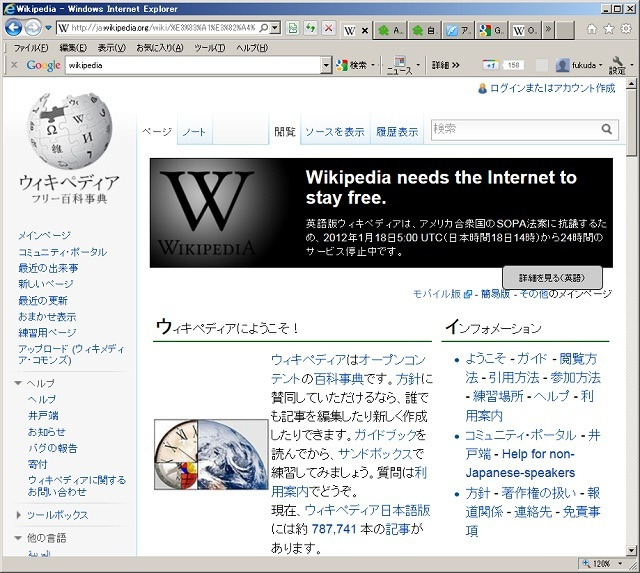
Task: Select the ソースを表示 tab
Action: pyautogui.click(x=335, y=131)
